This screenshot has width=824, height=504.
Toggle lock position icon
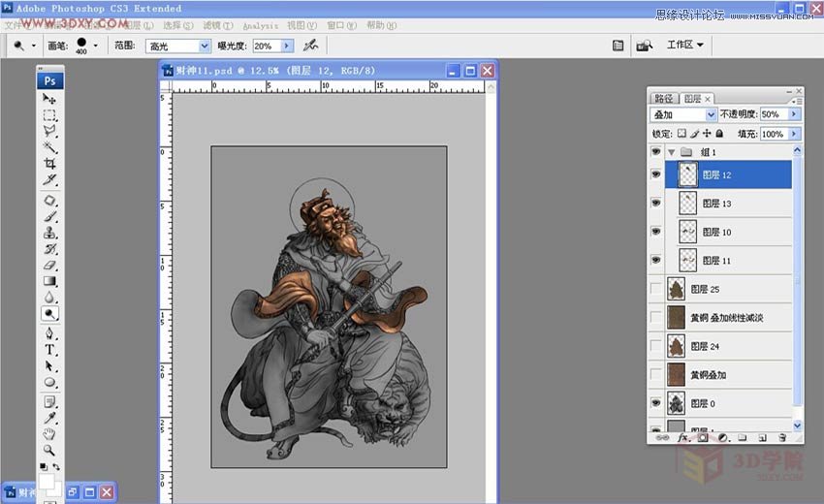click(707, 134)
